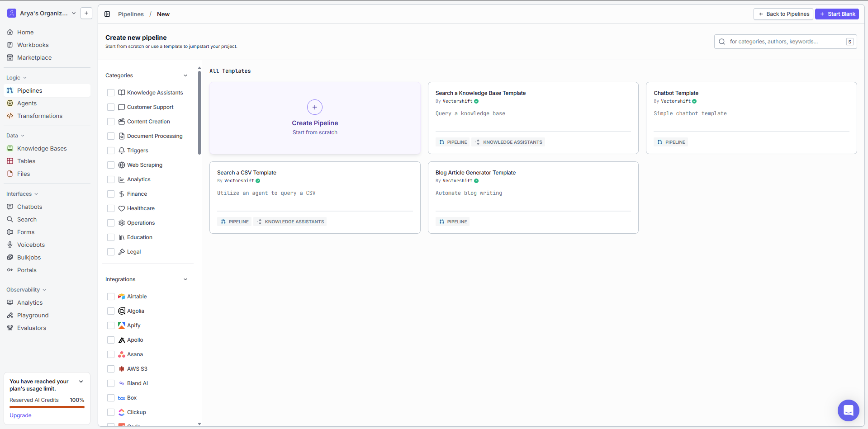This screenshot has width=868, height=429.
Task: Open the chat support bubble
Action: click(848, 410)
